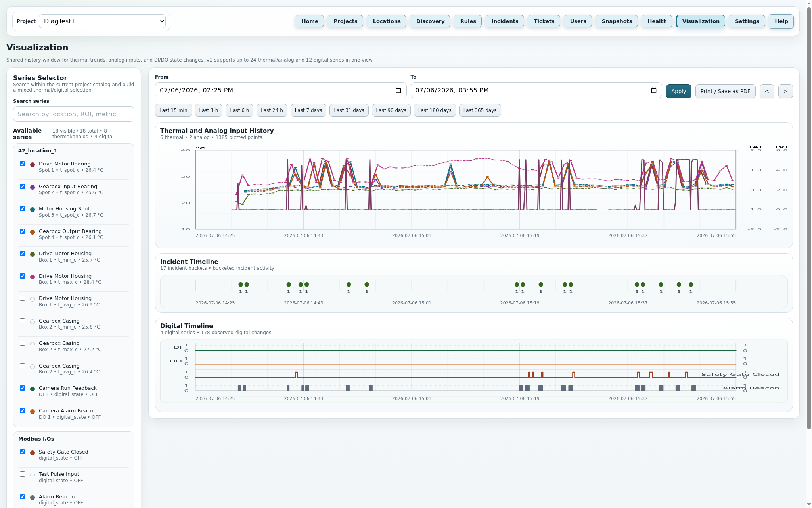
Task: Enable Gearbox Casing t_max_c series
Action: (22, 343)
